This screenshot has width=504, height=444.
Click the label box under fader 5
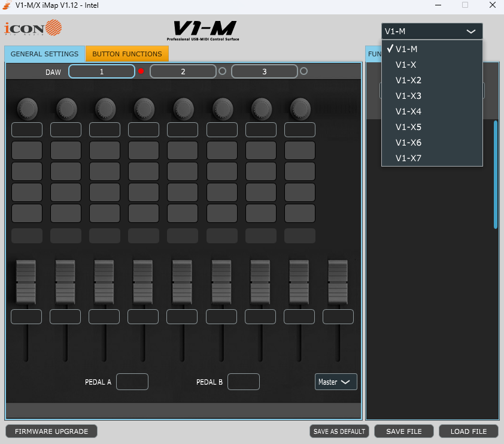[182, 316]
